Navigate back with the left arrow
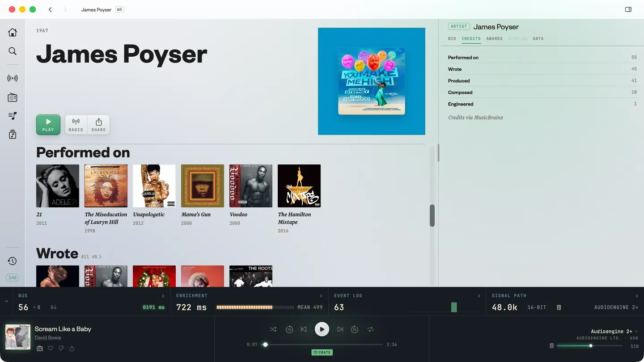Viewport: 644px width, 362px height. click(50, 9)
